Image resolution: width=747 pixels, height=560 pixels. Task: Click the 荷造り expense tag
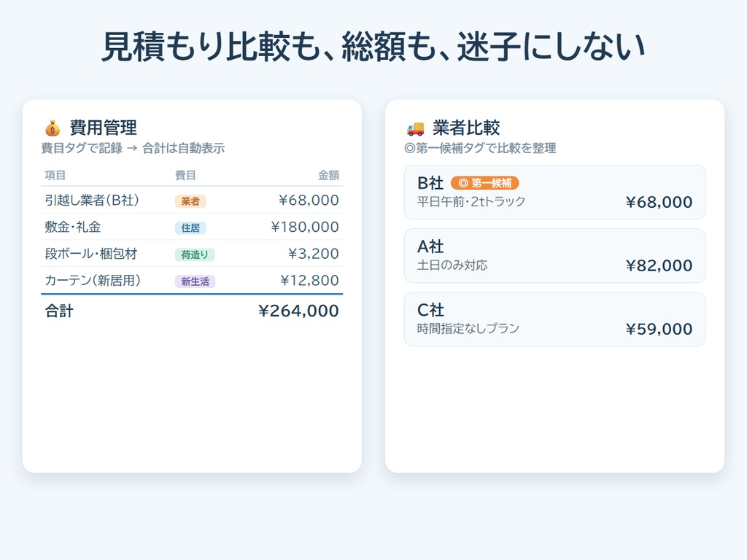(194, 254)
